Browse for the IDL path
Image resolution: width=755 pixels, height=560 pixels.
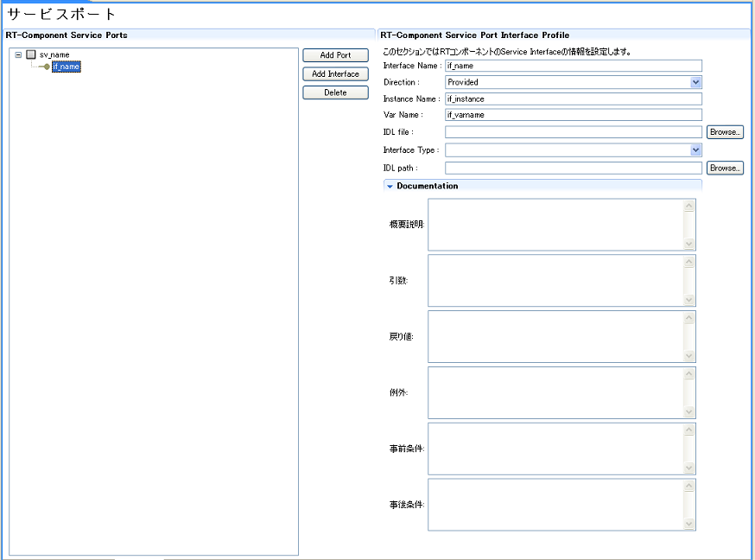[x=725, y=168]
